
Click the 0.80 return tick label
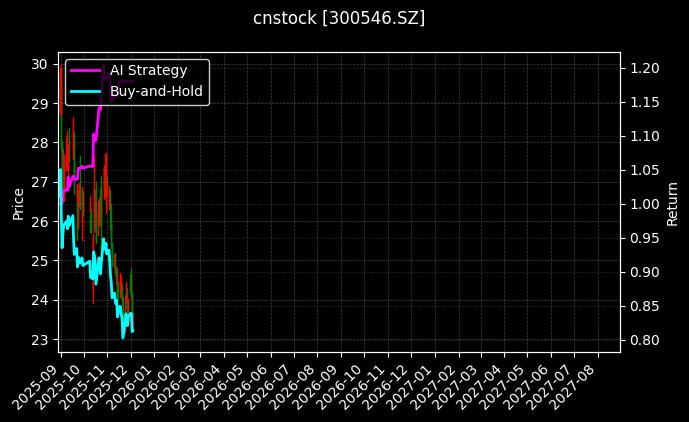(x=644, y=340)
